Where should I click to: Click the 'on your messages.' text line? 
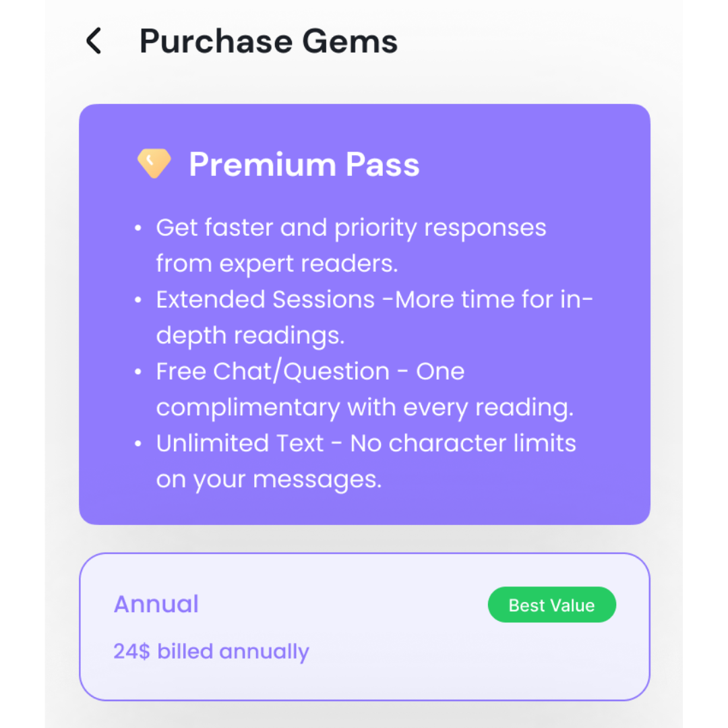(268, 479)
